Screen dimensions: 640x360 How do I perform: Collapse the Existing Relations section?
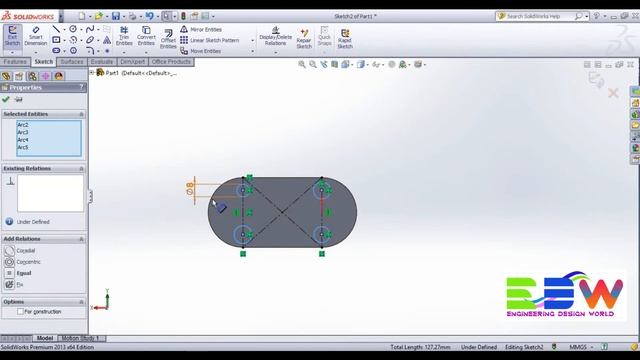click(81, 169)
